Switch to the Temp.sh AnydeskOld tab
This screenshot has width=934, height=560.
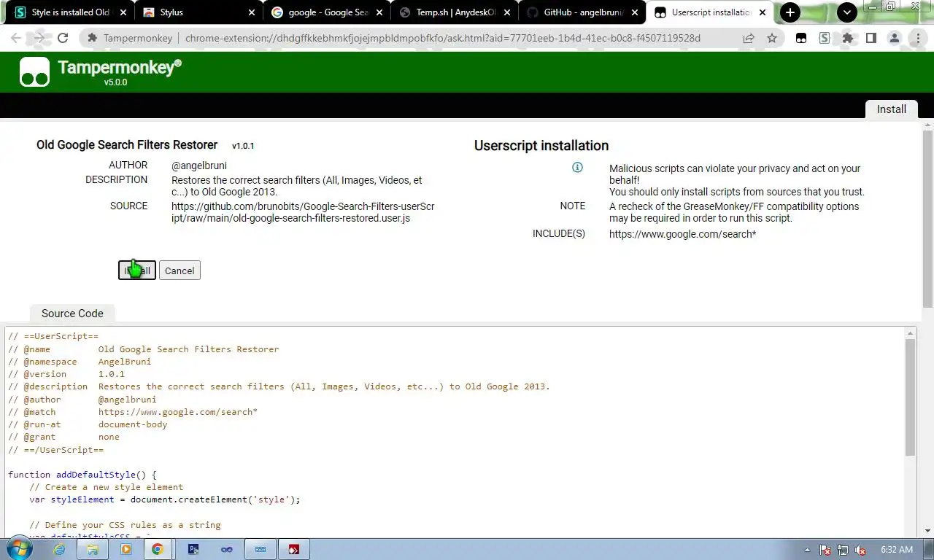(454, 12)
